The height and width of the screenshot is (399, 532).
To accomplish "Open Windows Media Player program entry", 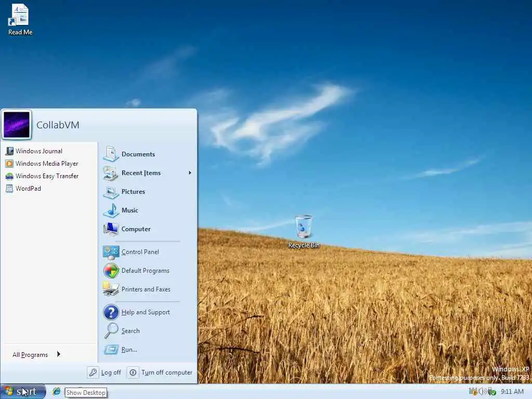I will coord(50,164).
